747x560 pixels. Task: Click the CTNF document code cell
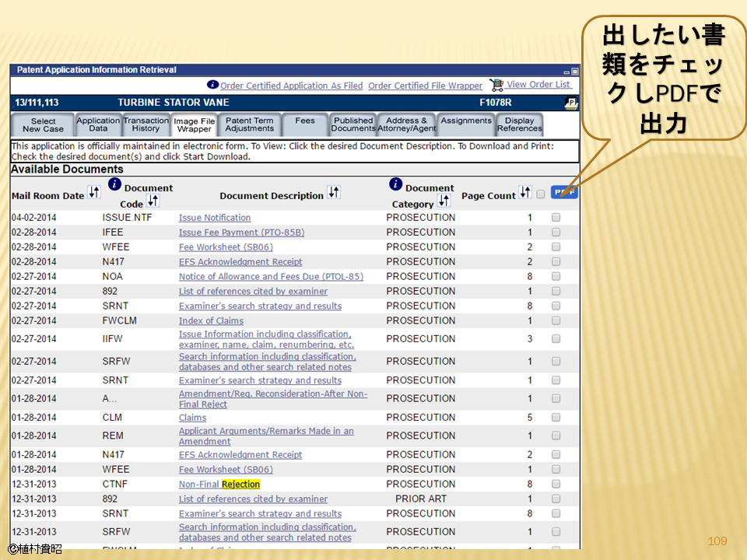tap(115, 485)
